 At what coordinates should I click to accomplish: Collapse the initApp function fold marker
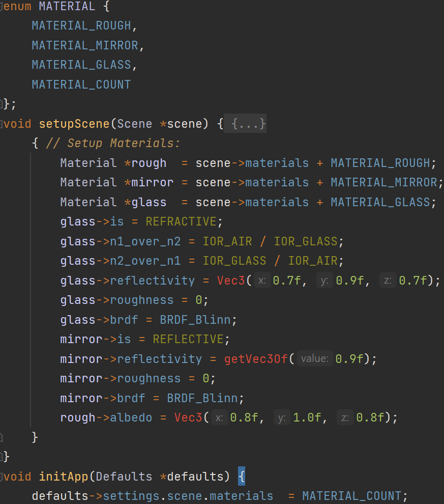tap(2, 477)
